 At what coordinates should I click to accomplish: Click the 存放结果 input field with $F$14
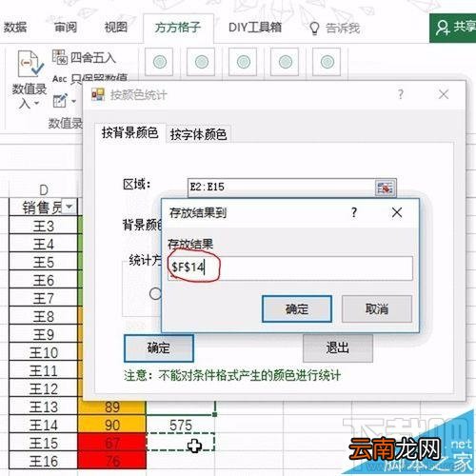(290, 268)
